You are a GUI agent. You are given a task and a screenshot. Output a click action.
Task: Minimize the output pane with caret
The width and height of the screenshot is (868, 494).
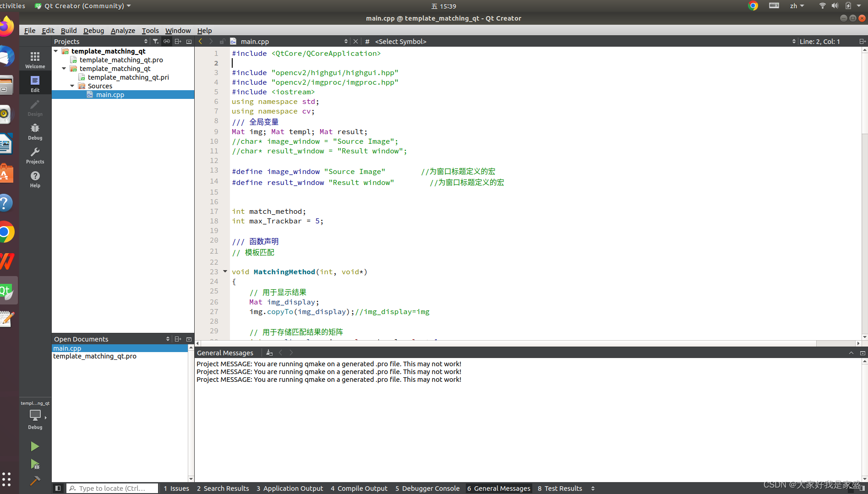click(x=851, y=353)
